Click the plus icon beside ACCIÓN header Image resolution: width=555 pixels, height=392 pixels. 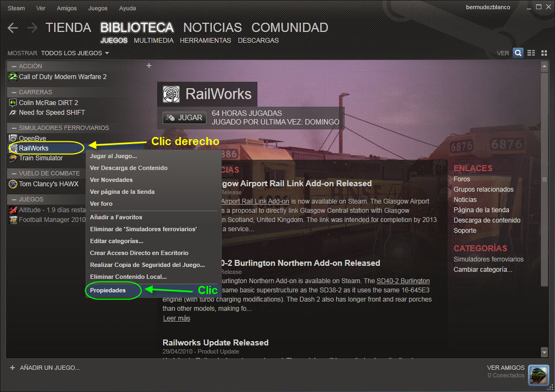click(149, 66)
